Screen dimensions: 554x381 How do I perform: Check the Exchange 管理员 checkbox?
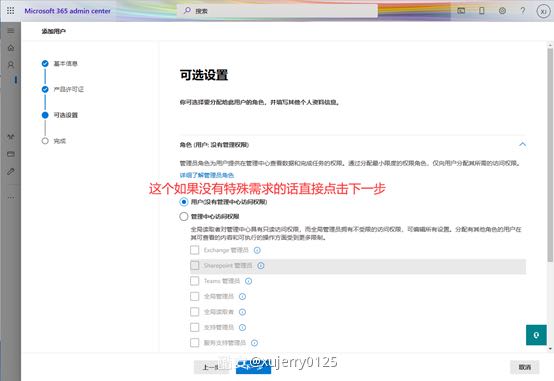[x=195, y=250]
